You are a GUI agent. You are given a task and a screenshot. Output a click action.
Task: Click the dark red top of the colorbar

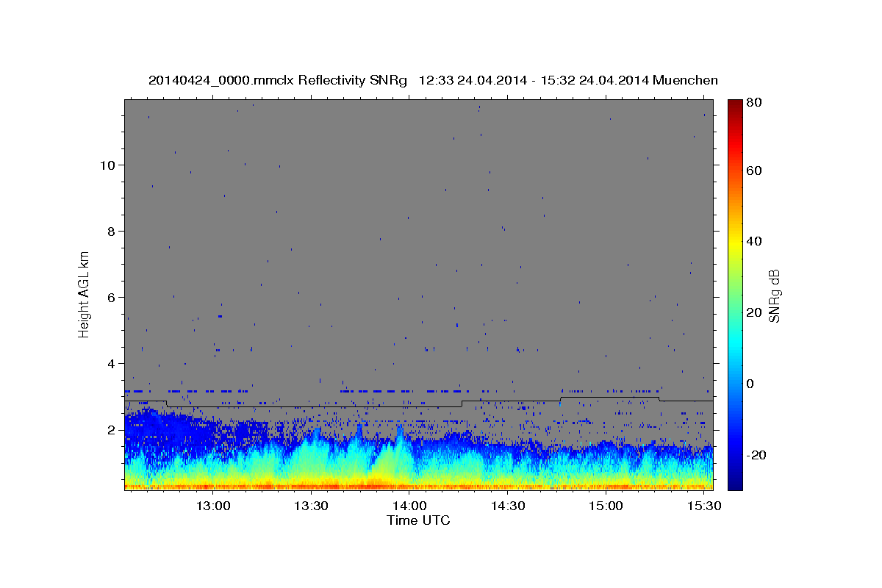(734, 104)
